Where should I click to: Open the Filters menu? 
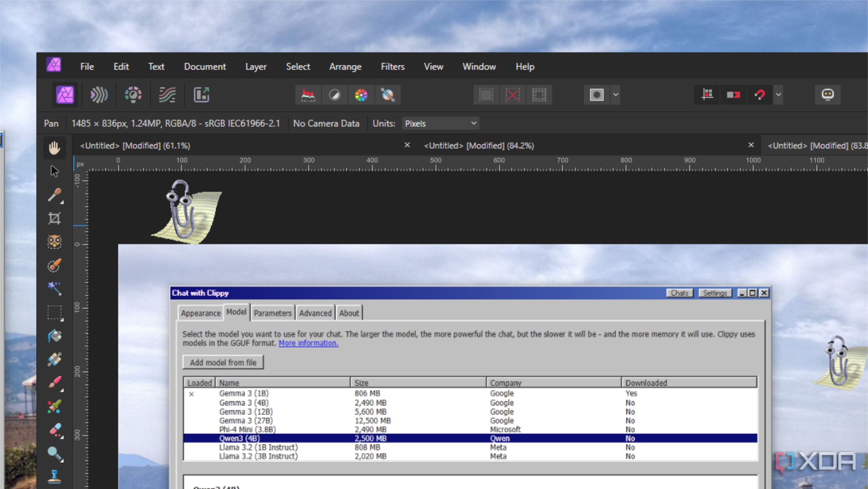point(393,66)
